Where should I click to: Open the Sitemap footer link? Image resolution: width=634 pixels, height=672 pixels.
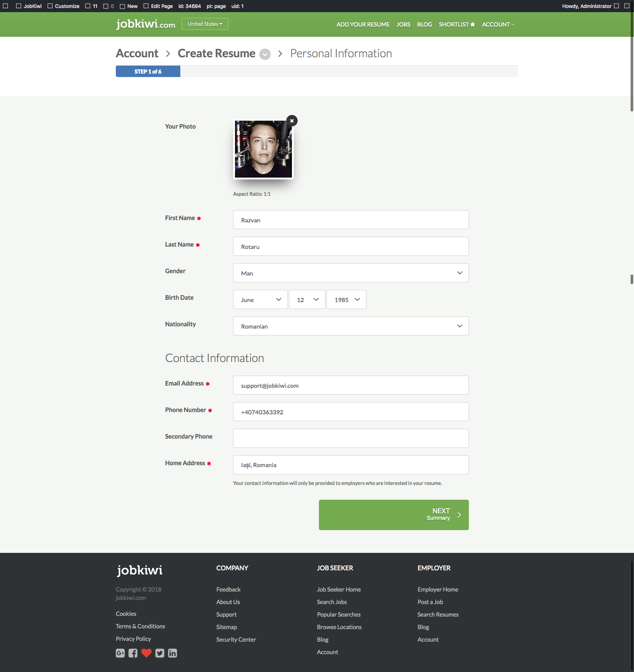(x=227, y=627)
